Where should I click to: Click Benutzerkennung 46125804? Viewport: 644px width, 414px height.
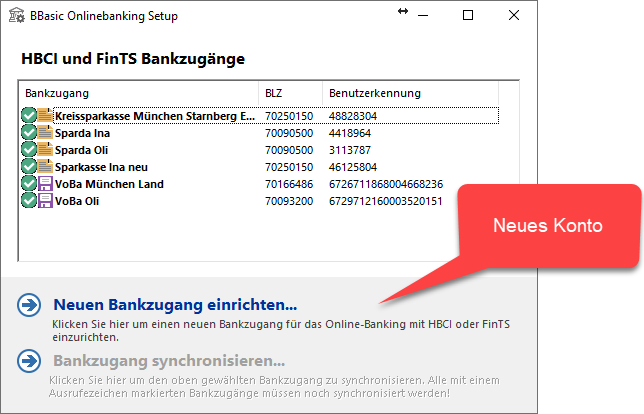coord(353,167)
